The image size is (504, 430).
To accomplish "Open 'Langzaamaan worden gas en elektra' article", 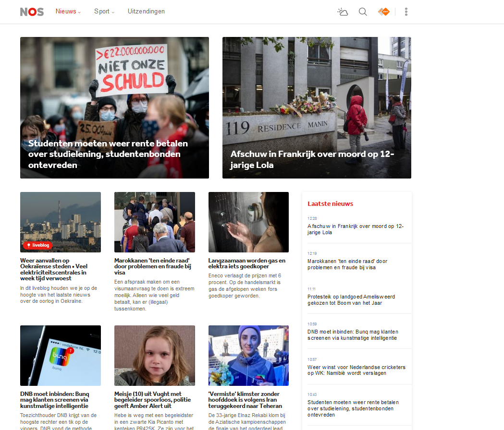I will point(247,263).
